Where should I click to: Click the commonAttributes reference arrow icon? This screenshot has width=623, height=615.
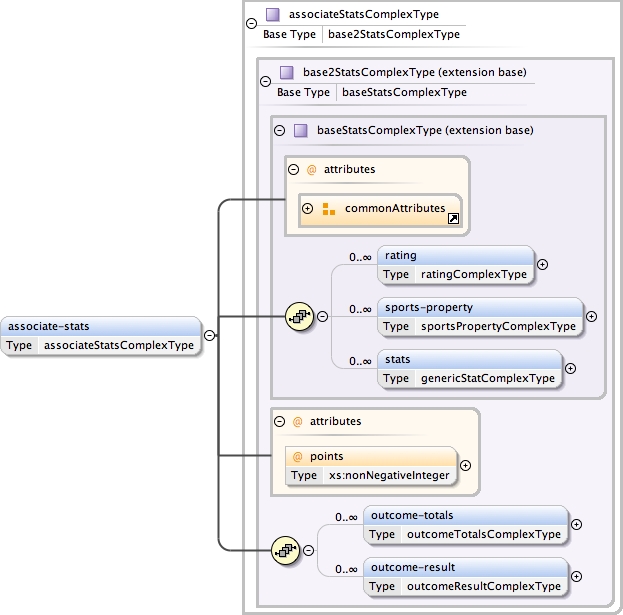click(453, 218)
